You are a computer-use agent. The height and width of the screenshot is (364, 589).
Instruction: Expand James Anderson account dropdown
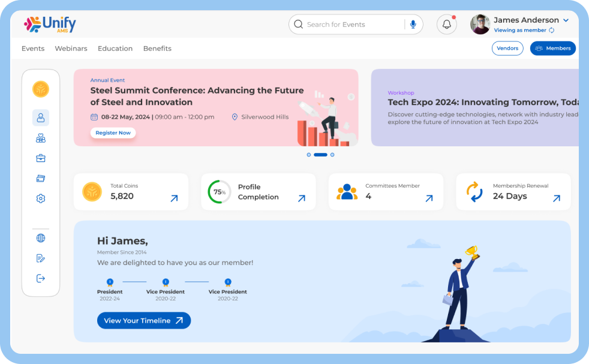point(566,20)
